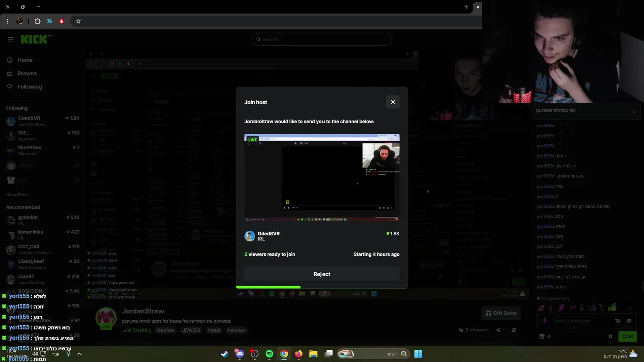
Task: Open IGZ_ channel in Following list
Action: click(43, 135)
